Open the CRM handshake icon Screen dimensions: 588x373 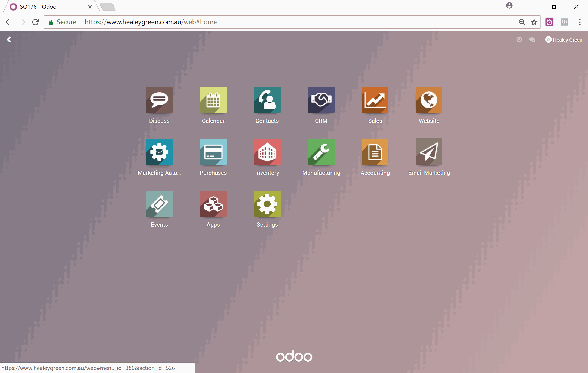point(321,100)
